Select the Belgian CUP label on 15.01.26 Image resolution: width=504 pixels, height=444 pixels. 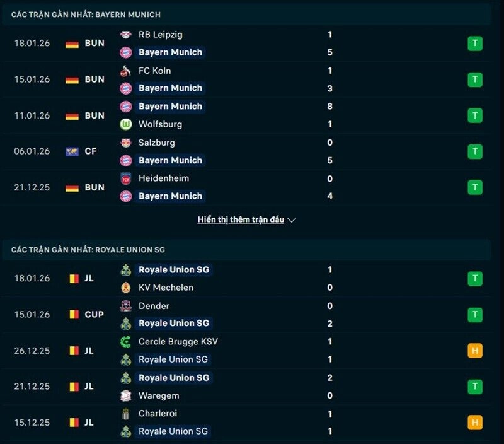94,315
